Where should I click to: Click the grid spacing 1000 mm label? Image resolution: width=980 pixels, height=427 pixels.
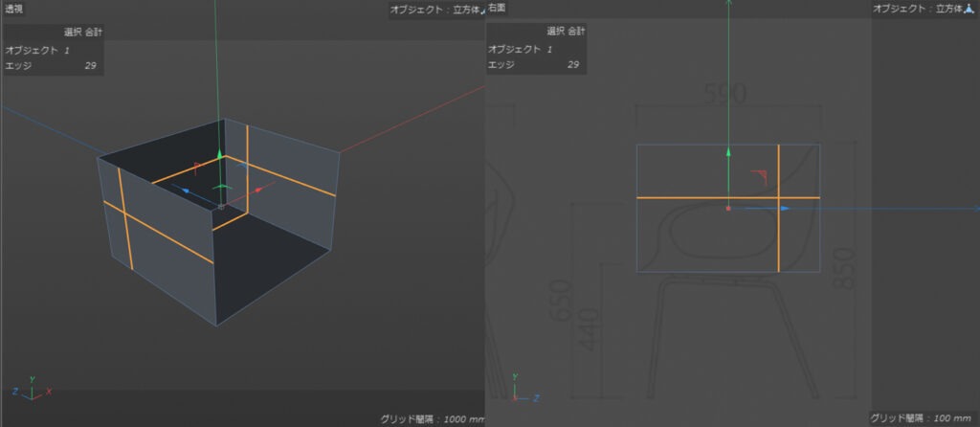click(x=433, y=419)
